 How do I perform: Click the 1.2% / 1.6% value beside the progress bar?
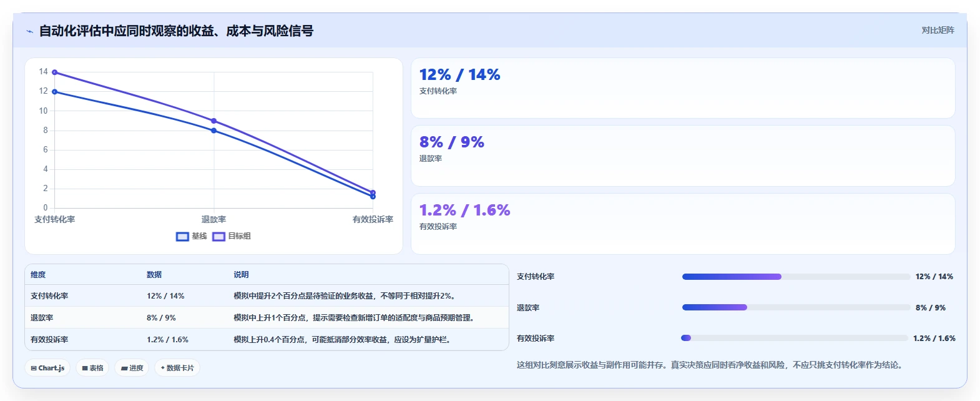(934, 339)
